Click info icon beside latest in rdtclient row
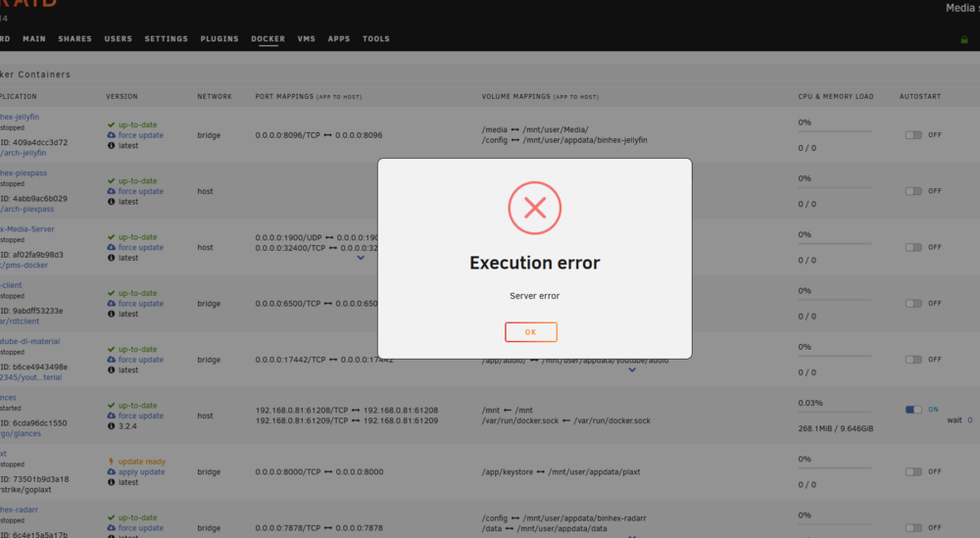This screenshot has width=980, height=538. pyautogui.click(x=112, y=314)
